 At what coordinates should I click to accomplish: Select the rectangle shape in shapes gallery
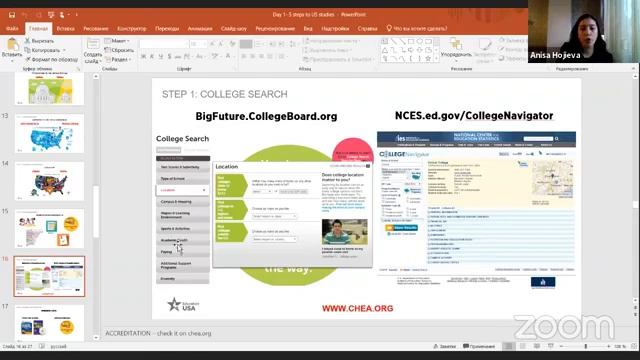pos(411,41)
